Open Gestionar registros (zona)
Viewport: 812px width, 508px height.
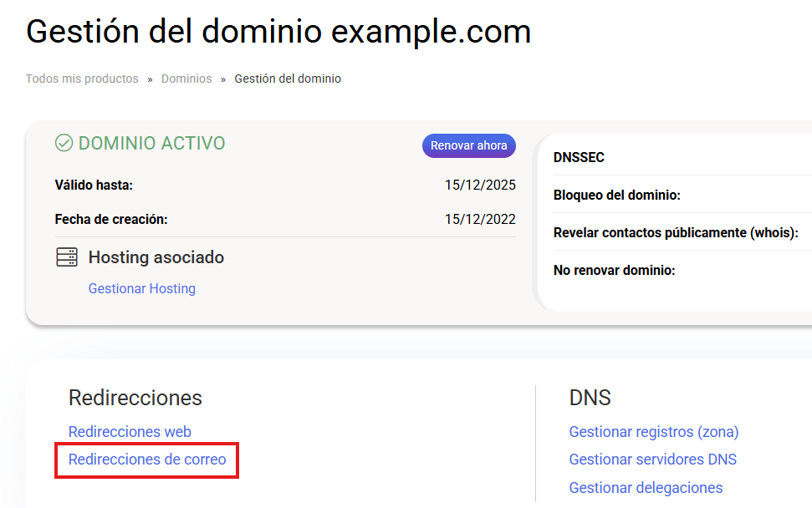click(x=653, y=432)
